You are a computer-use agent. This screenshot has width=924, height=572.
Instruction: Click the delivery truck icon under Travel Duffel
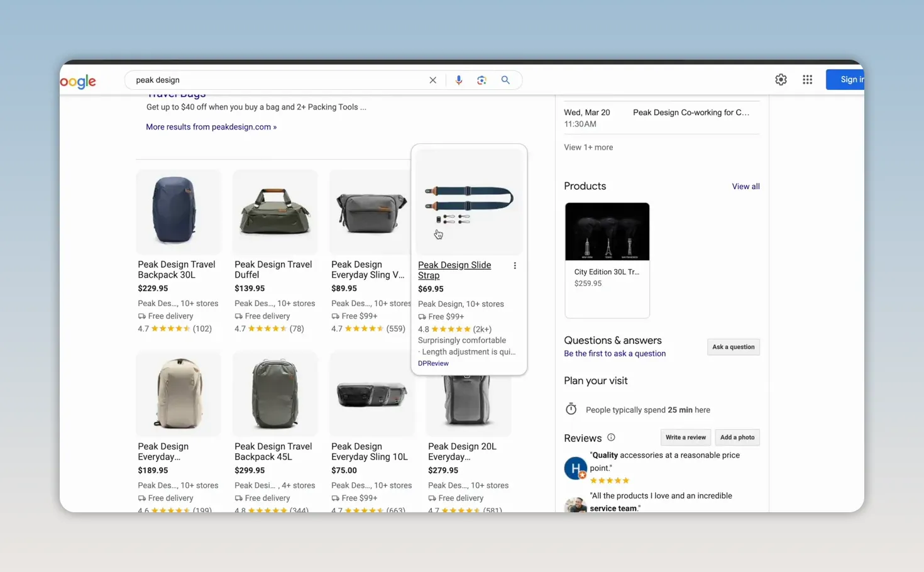point(239,316)
